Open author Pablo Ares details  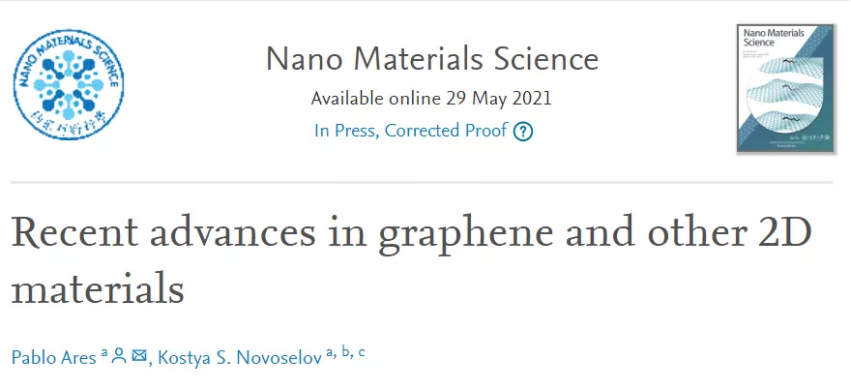coord(54,357)
